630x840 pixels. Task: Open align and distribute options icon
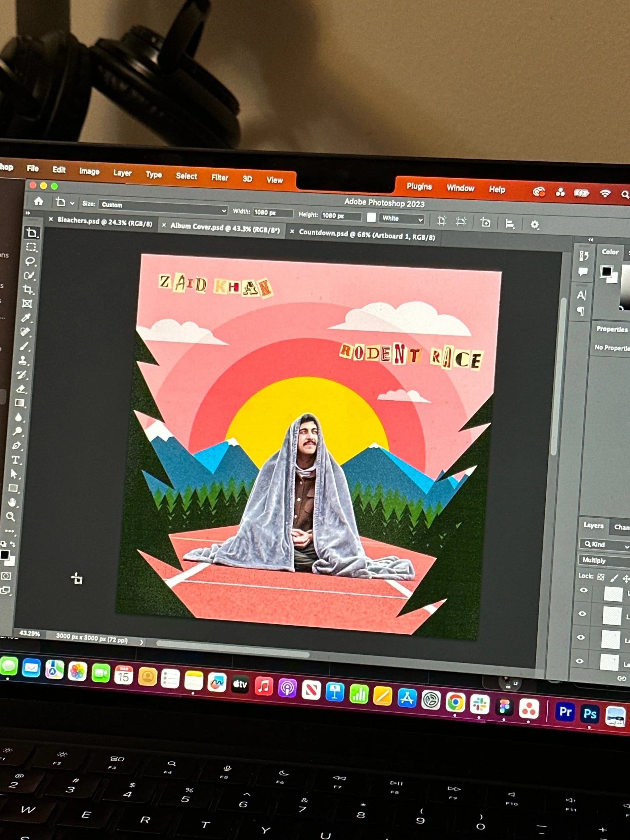click(510, 224)
